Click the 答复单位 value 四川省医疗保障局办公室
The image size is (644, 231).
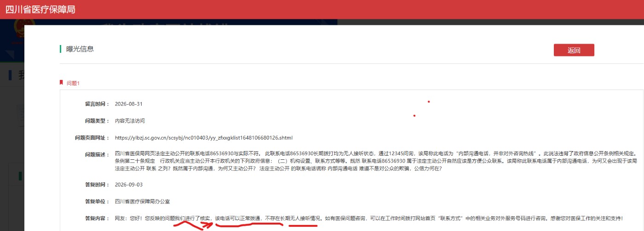pyautogui.click(x=142, y=202)
